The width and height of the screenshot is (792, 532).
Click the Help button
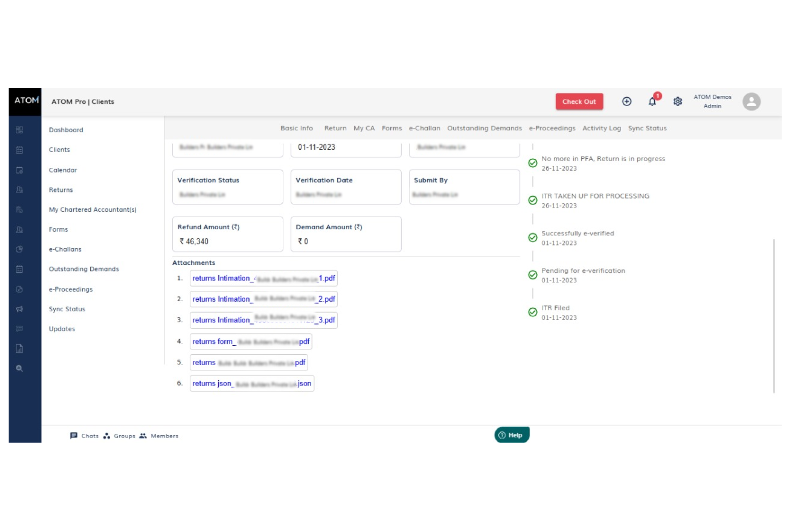511,435
